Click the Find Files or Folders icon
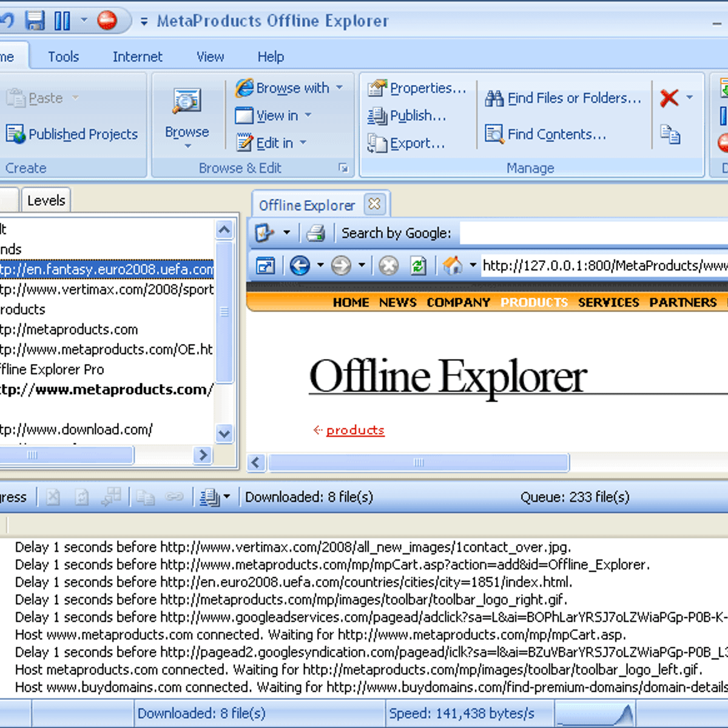Screen dimensions: 728x728 494,98
